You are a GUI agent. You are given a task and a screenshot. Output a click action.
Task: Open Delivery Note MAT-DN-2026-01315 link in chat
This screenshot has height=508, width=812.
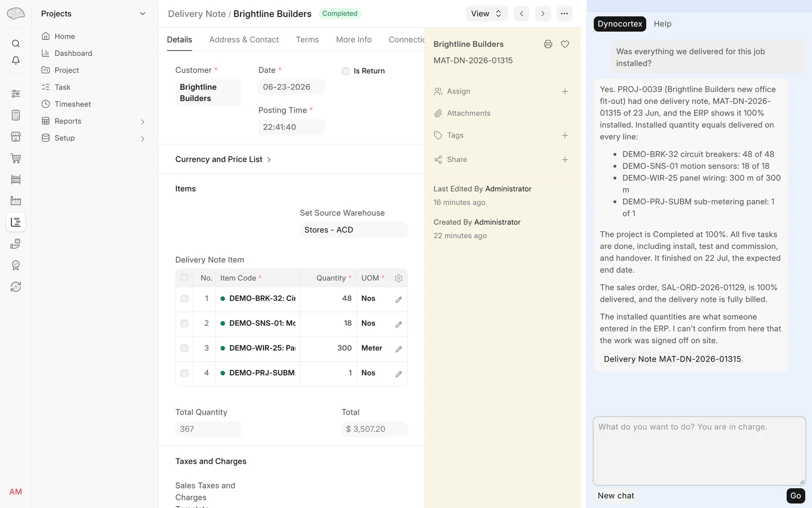672,359
